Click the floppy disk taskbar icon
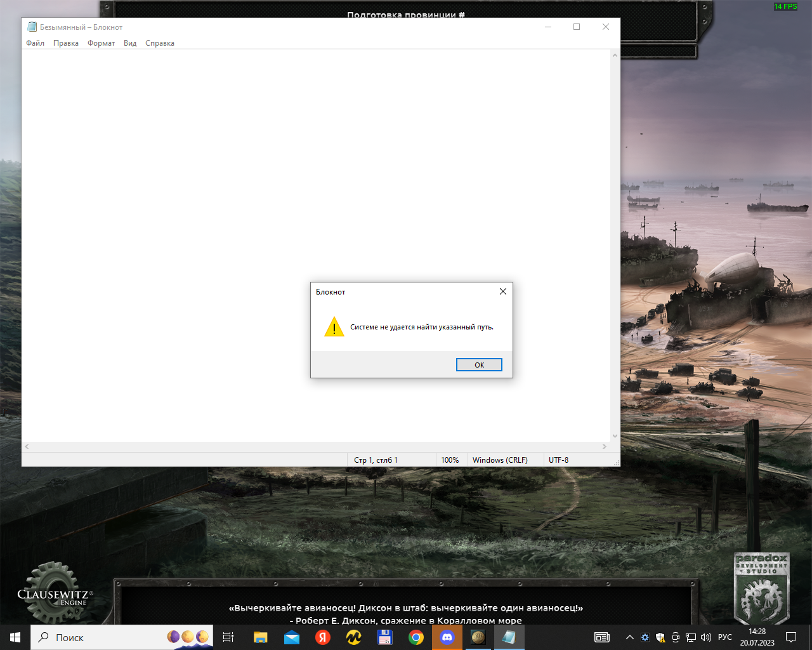This screenshot has height=650, width=812. (x=385, y=637)
